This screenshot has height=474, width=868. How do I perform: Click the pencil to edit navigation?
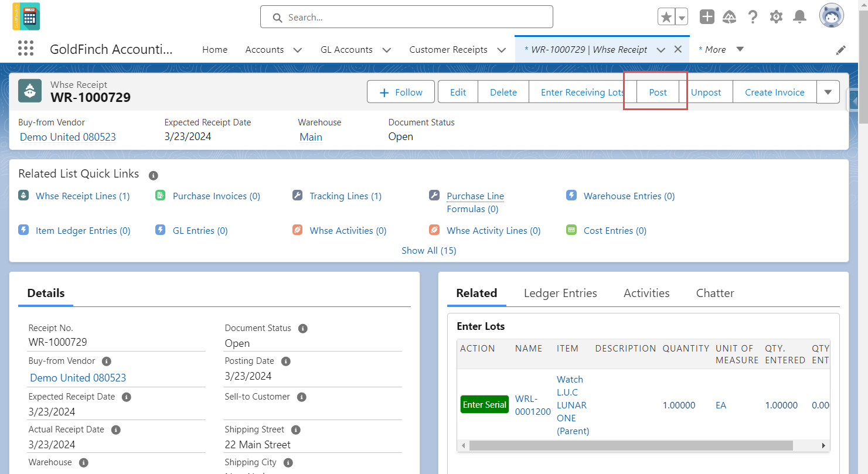coord(841,50)
